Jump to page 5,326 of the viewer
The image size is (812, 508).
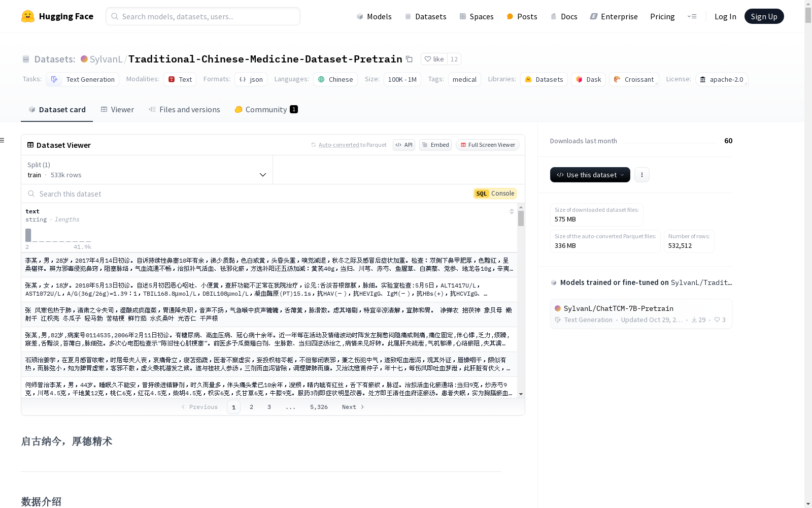click(x=319, y=407)
